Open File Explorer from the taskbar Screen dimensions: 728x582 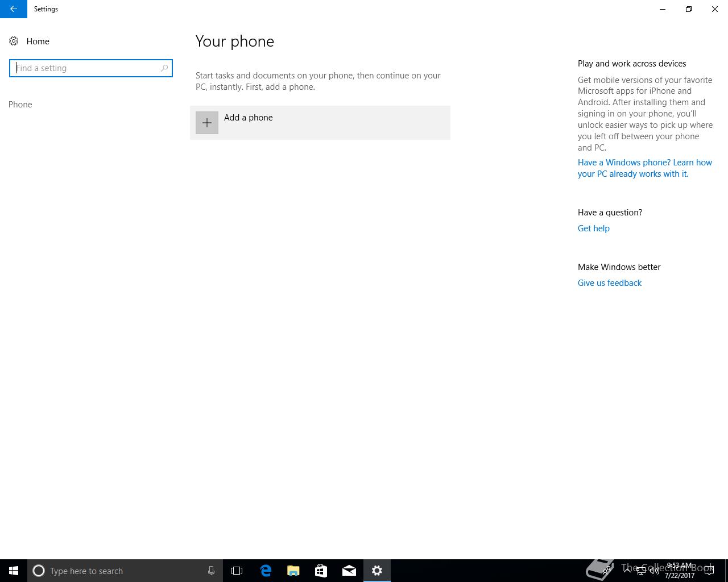(293, 571)
